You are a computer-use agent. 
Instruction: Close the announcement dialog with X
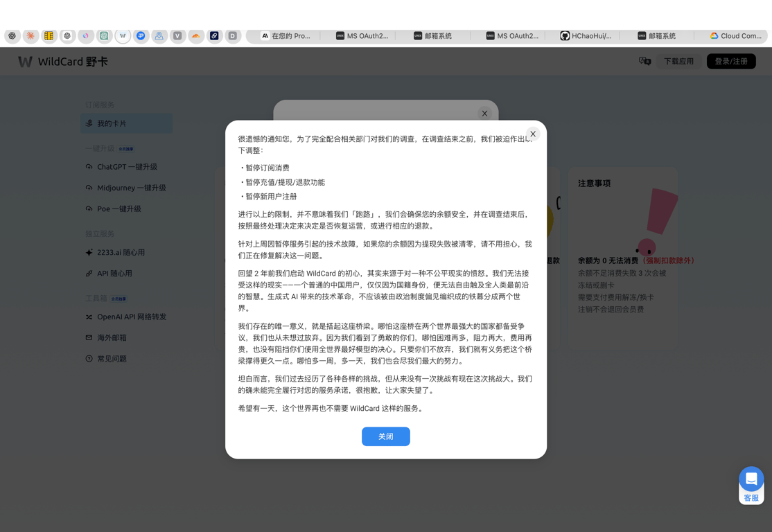[x=533, y=134]
